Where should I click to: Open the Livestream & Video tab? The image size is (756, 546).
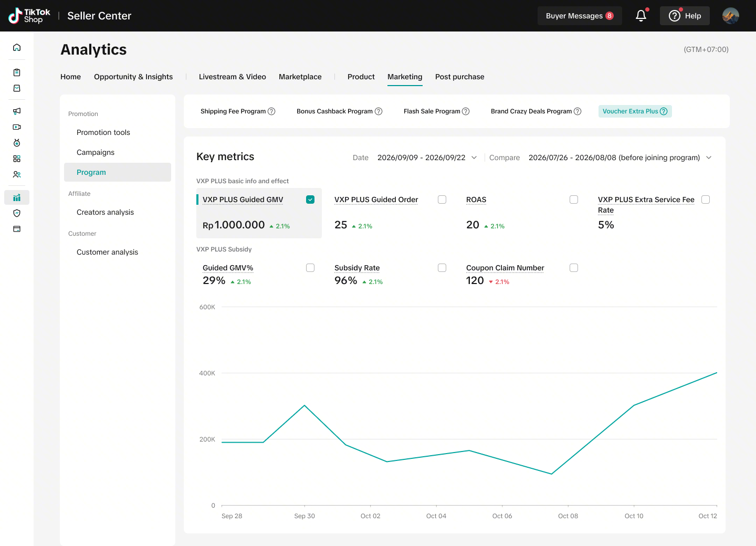pos(233,77)
